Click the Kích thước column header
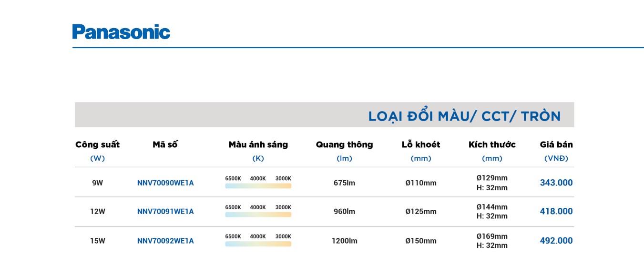Image resolution: width=644 pixels, height=266 pixels. click(x=492, y=144)
